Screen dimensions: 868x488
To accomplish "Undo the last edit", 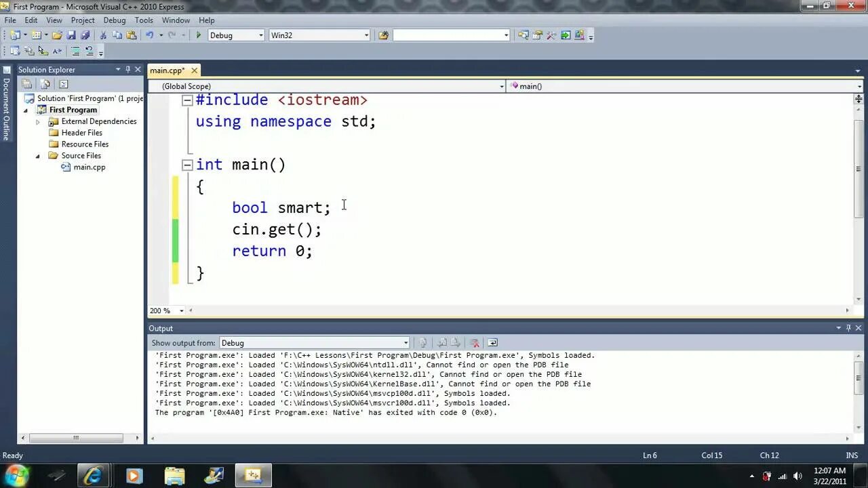I will coord(149,35).
